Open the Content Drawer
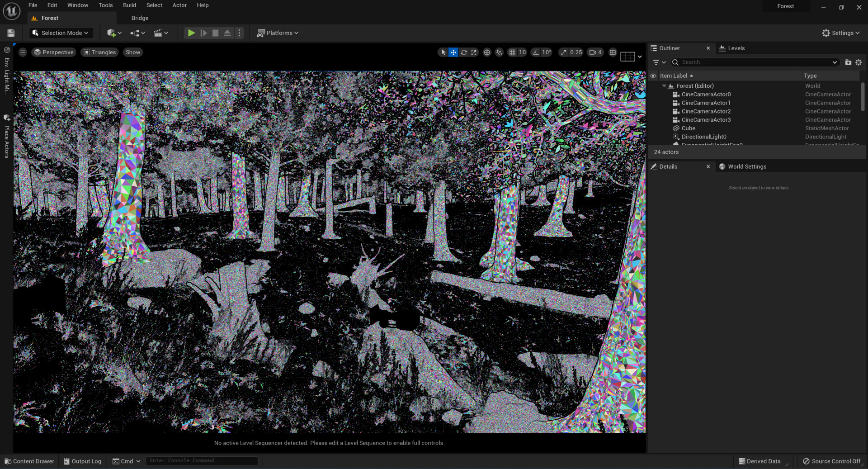Screen dimensions: 868x469 [x=29, y=461]
